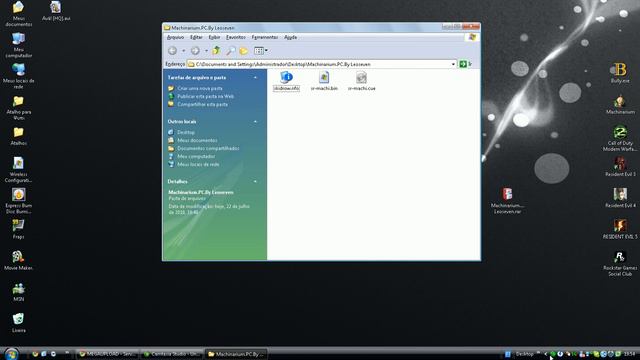
Task: Go up one folder level
Action: 216,51
